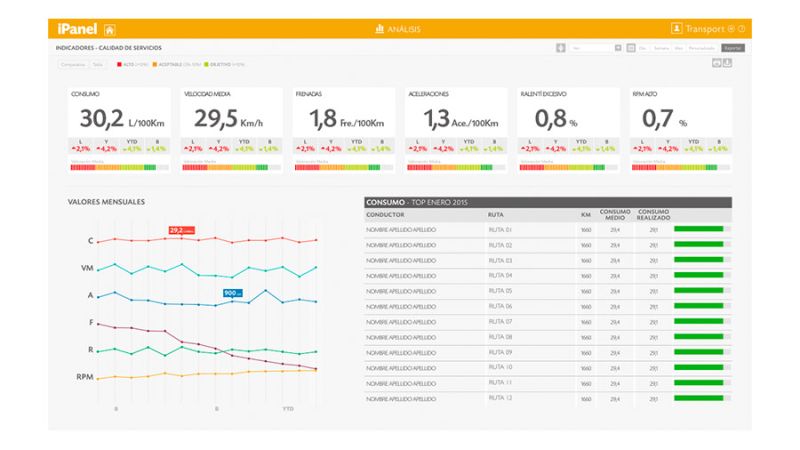Select the Mes period tab
The height and width of the screenshot is (450, 800).
pos(679,47)
